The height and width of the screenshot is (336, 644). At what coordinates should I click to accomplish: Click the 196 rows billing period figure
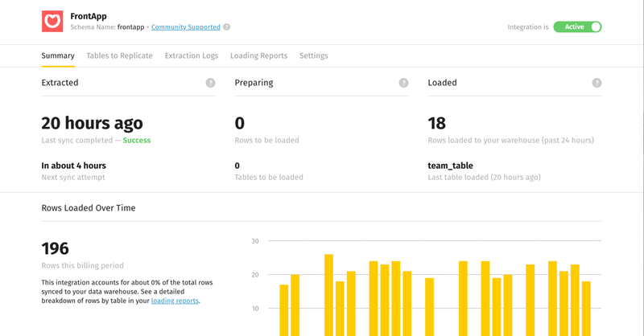coord(56,248)
